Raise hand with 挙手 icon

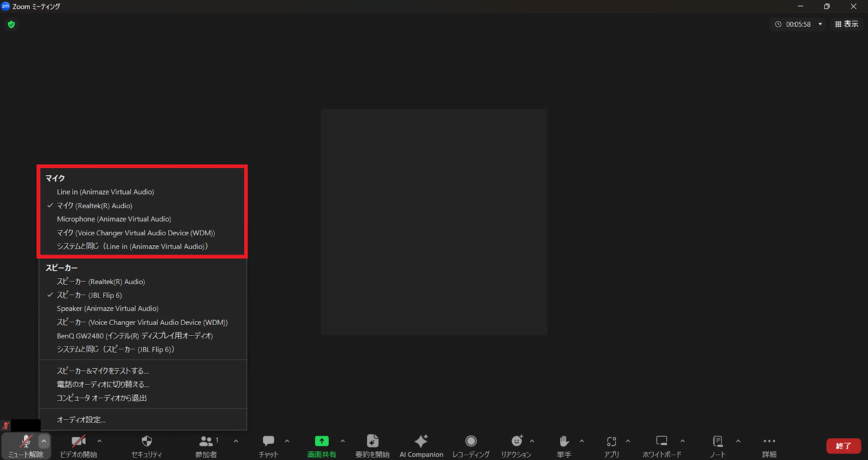pos(564,441)
